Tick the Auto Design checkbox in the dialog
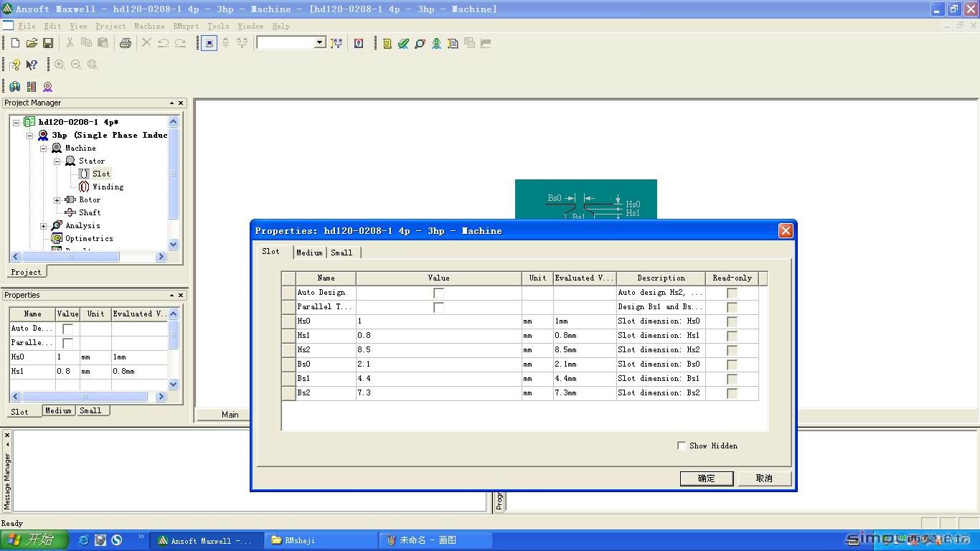This screenshot has width=980, height=551. (438, 293)
